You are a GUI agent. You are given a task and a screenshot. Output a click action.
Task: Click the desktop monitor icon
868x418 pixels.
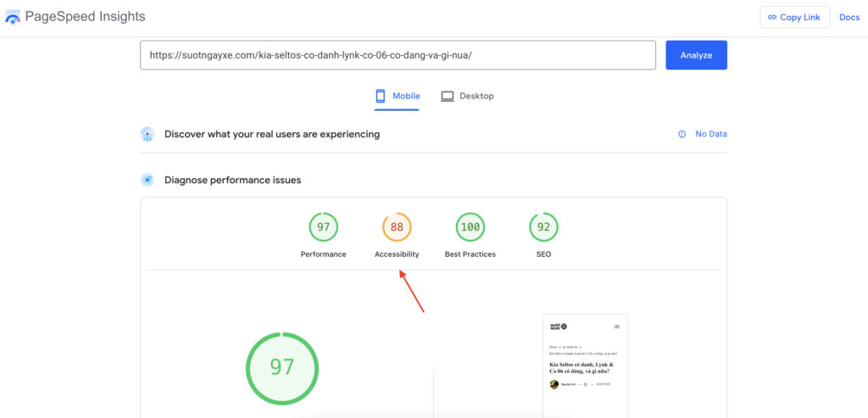click(447, 97)
